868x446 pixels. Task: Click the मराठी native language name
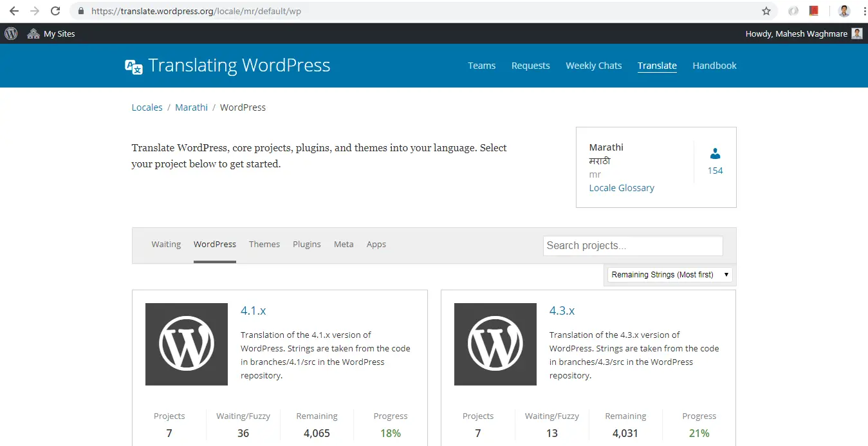click(x=600, y=161)
